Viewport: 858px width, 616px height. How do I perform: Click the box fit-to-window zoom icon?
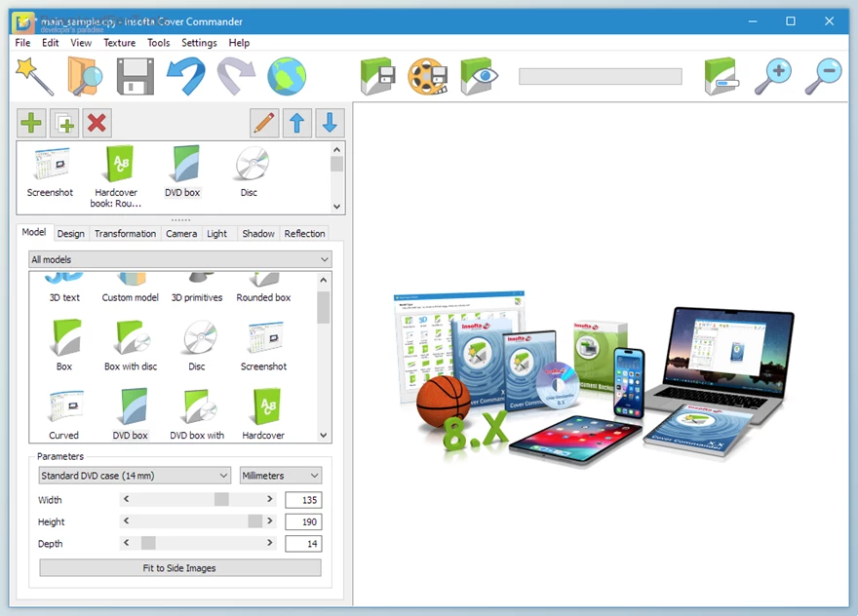pos(721,76)
